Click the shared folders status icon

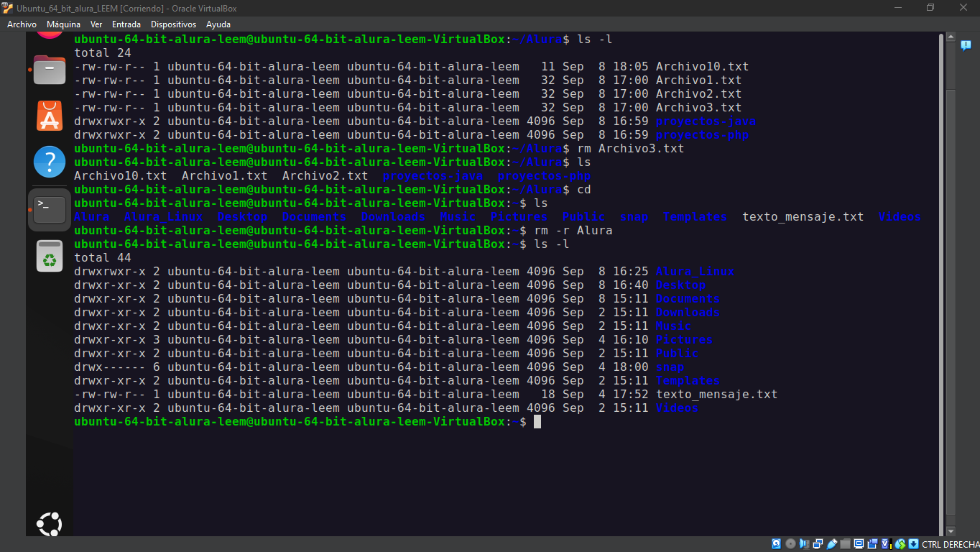point(845,544)
